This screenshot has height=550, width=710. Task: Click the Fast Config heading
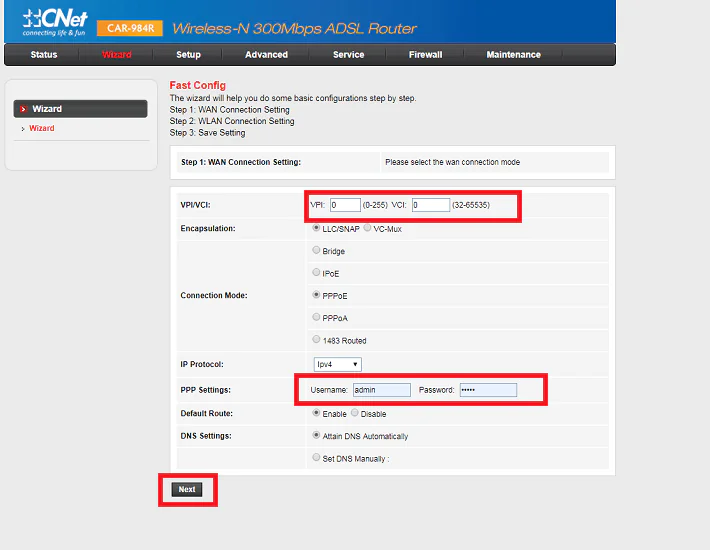coord(197,86)
